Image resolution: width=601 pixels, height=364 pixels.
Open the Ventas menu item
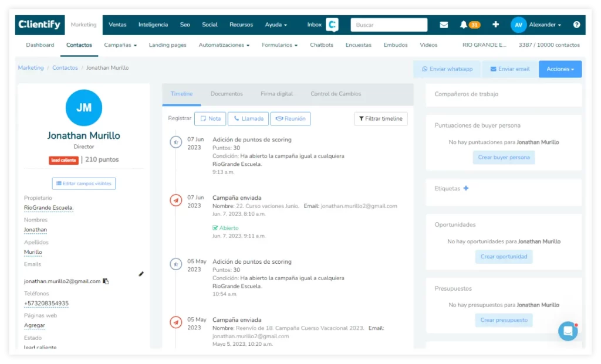(117, 25)
